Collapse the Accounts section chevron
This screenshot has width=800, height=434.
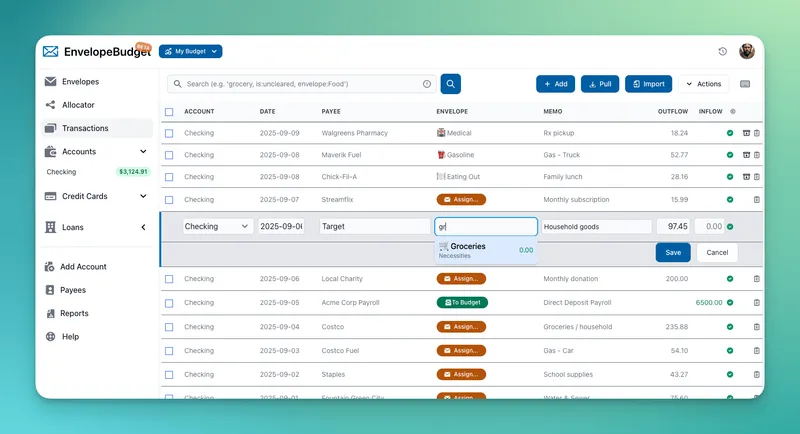[x=143, y=151]
